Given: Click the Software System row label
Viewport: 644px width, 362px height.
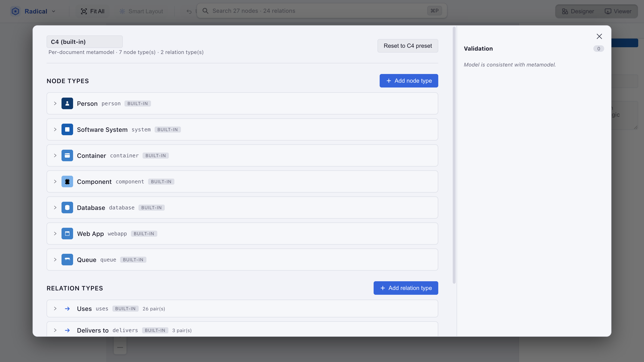Looking at the screenshot, I should (102, 130).
